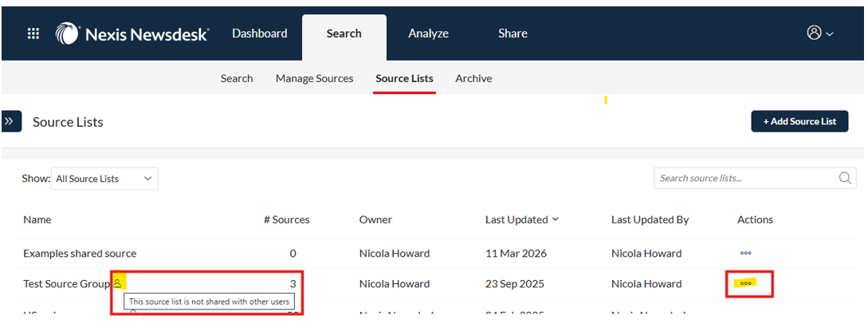Select the Manage Sources sub-tab
This screenshot has width=868, height=331.
(314, 78)
